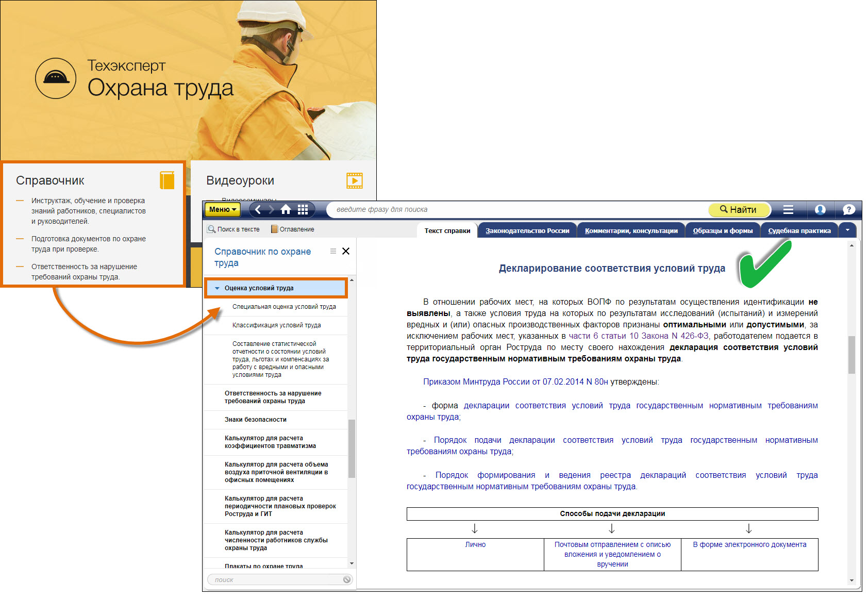Click the Справочник book icon

167,180
